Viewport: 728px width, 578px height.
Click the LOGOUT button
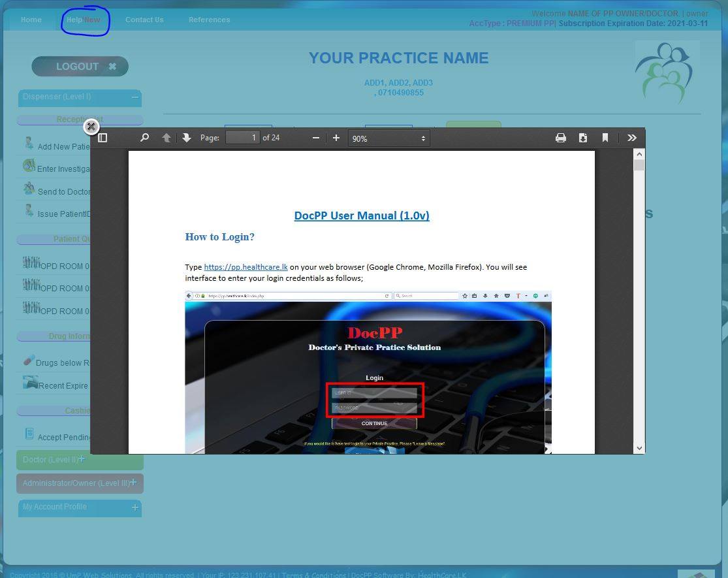[x=80, y=67]
